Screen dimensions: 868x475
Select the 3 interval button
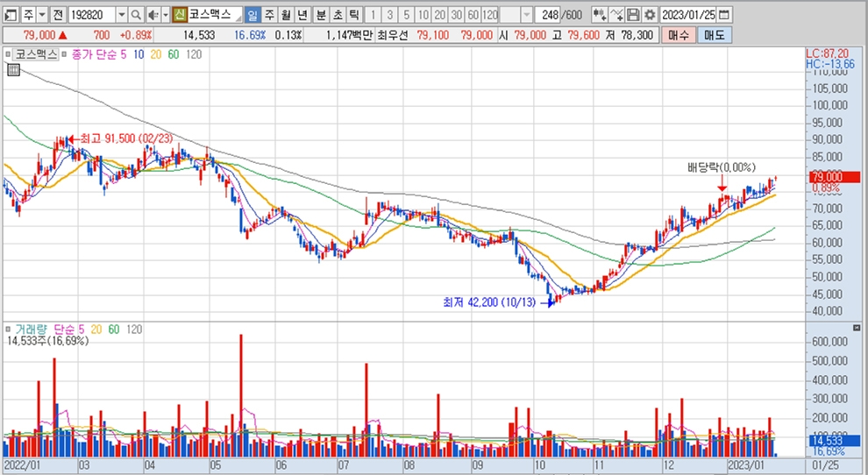pyautogui.click(x=389, y=14)
